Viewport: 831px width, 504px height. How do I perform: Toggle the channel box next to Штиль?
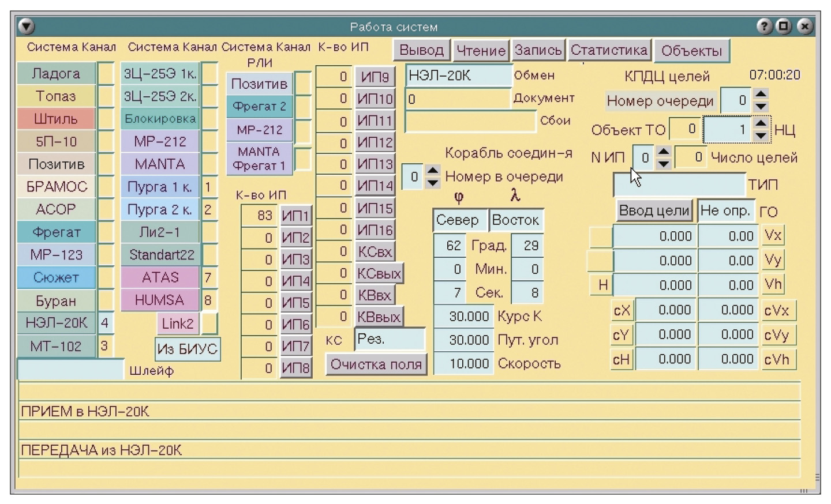click(106, 119)
